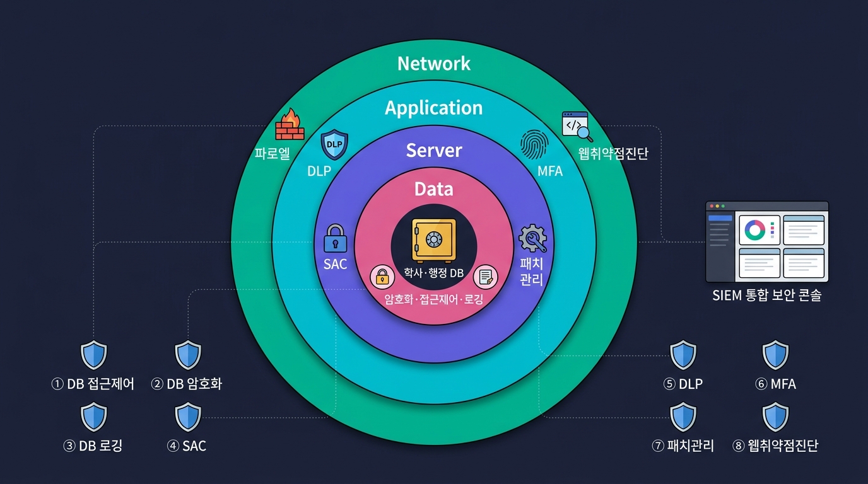Click the ⑦ 패치관리 legend text
This screenshot has height=484, width=868.
tap(683, 446)
